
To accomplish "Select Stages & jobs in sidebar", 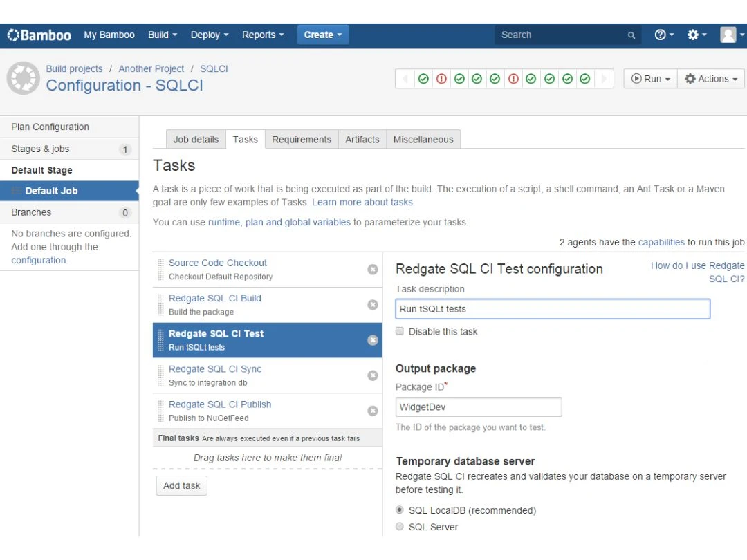I will coord(70,149).
